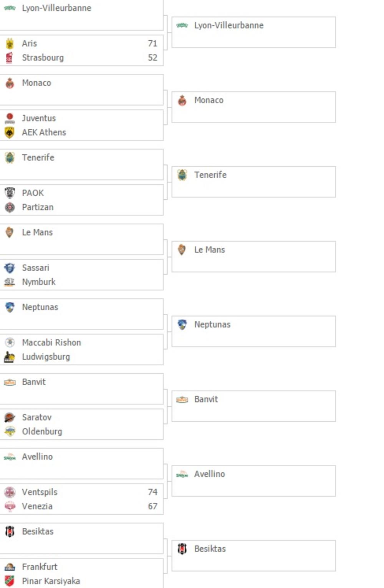
Task: Click the Sassari team logo
Action: tap(10, 268)
